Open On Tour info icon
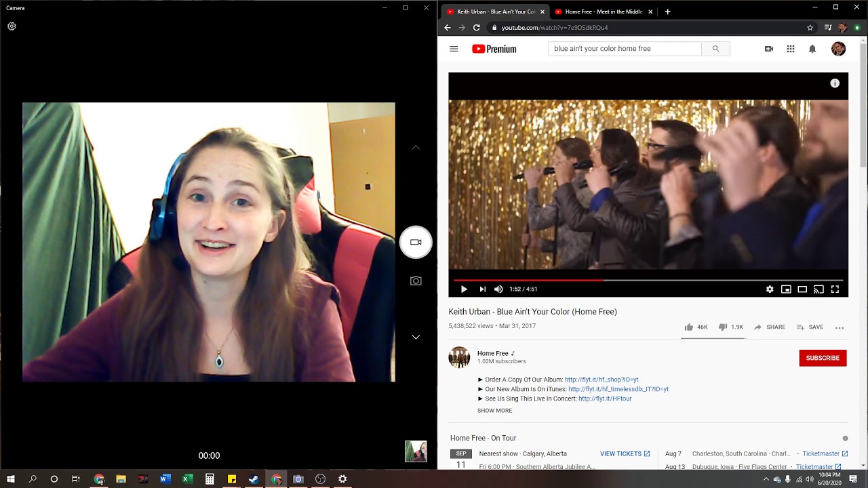 pos(845,439)
